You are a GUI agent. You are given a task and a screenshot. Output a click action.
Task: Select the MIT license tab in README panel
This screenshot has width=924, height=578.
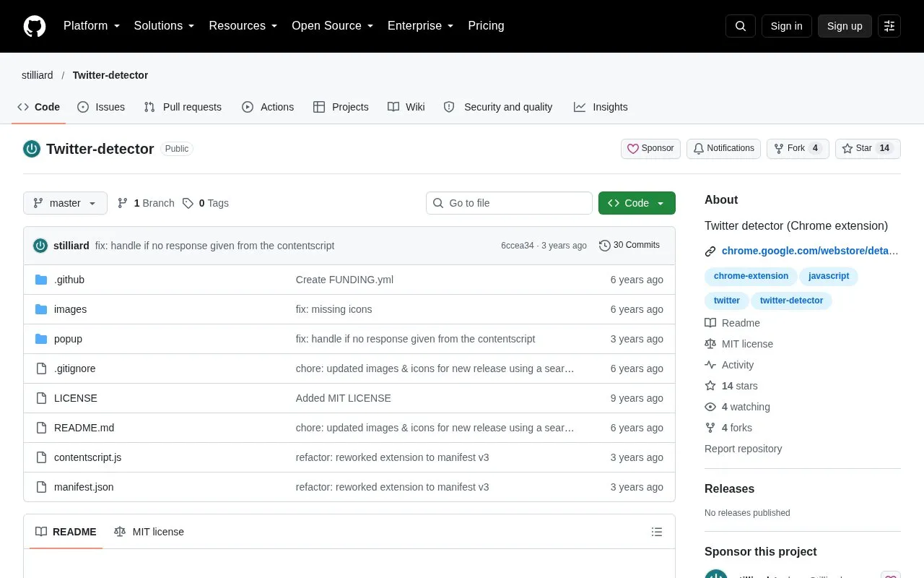[x=149, y=532]
